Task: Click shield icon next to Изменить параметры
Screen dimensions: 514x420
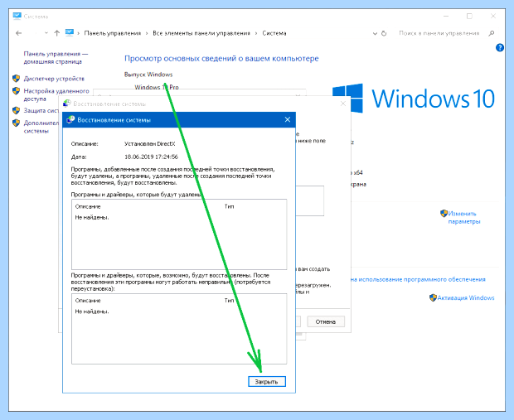Action: pyautogui.click(x=444, y=214)
